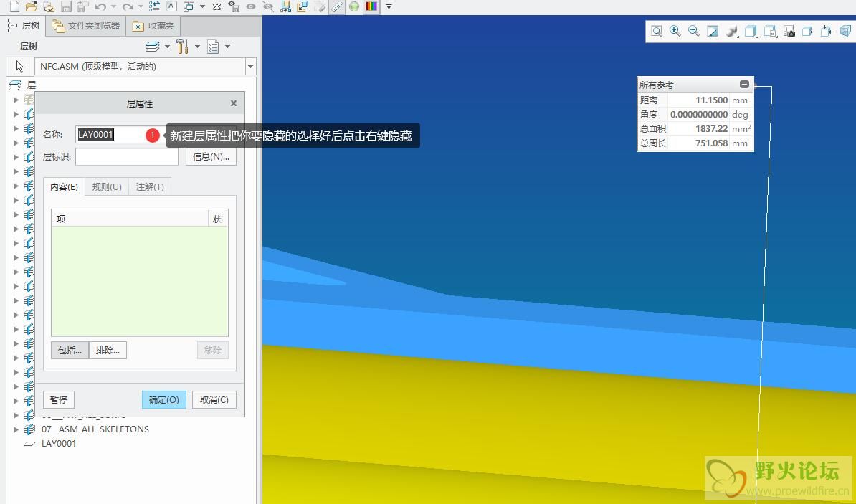Viewport: 856px width, 504px height.
Task: Click the eye with save disk icon
Action: click(x=234, y=6)
